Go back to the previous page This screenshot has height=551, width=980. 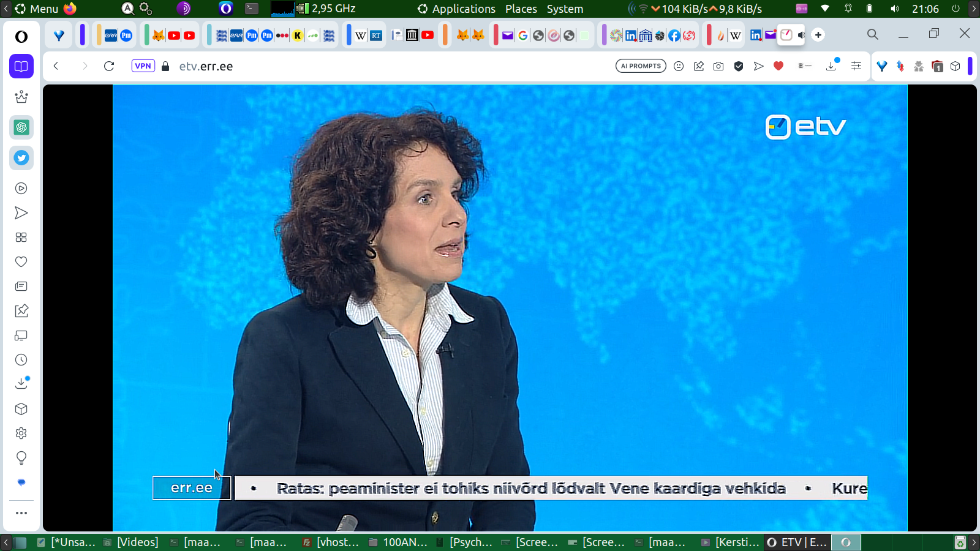pos(56,66)
